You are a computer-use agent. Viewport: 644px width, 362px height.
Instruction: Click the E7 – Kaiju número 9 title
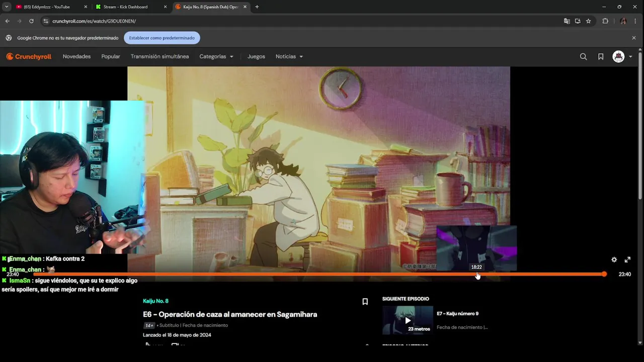click(x=457, y=314)
